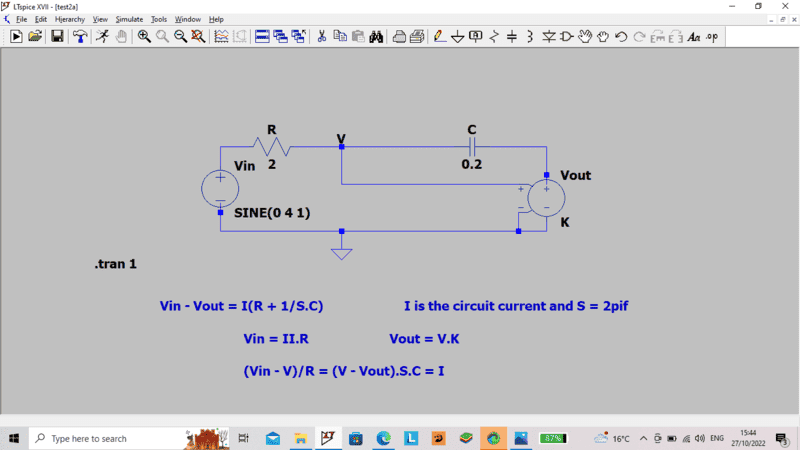This screenshot has height=450, width=800.
Task: Open the Window menu
Action: tap(188, 19)
